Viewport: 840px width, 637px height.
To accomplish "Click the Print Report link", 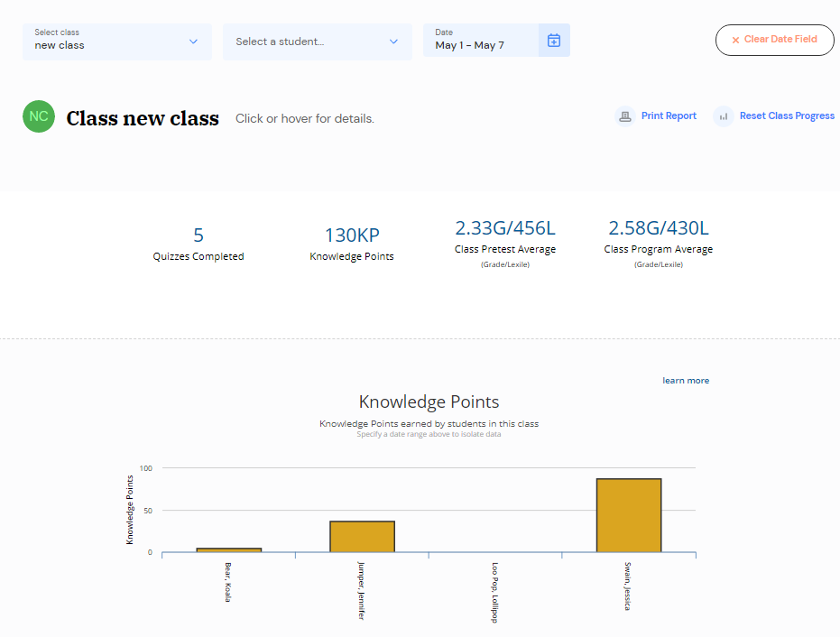I will click(669, 115).
